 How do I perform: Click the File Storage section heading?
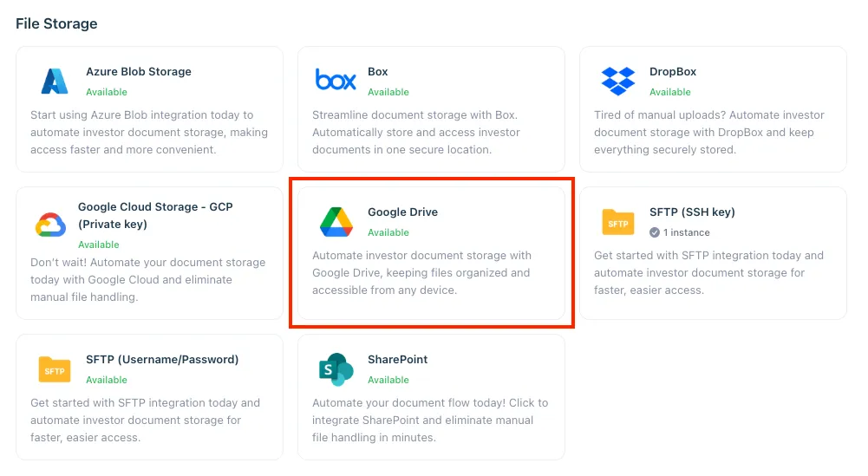(56, 23)
